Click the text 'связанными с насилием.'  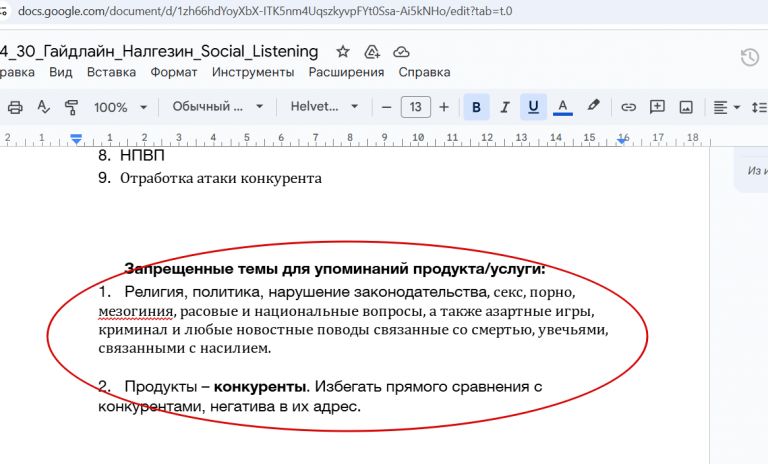coord(185,348)
